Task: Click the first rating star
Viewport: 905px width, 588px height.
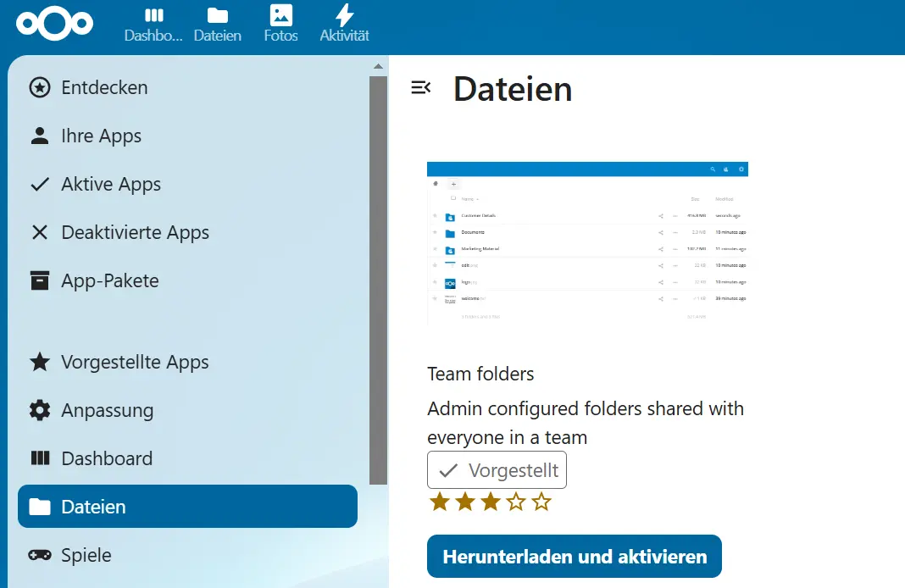Action: (x=440, y=502)
